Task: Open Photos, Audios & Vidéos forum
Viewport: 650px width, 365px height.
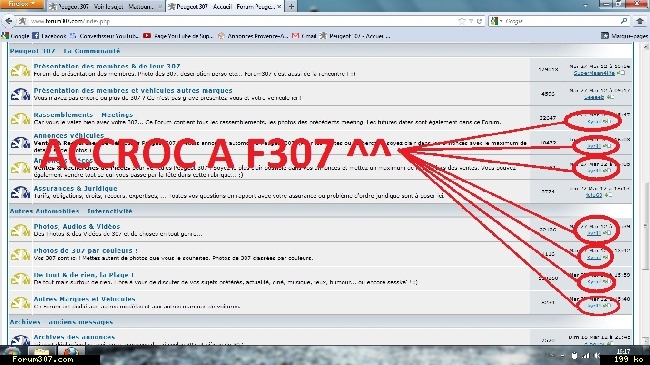Action: [x=77, y=226]
